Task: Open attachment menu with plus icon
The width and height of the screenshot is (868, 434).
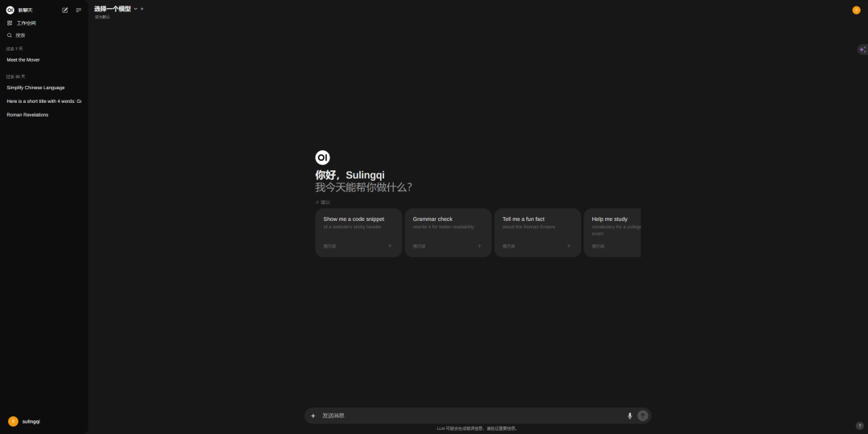Action: pyautogui.click(x=313, y=416)
